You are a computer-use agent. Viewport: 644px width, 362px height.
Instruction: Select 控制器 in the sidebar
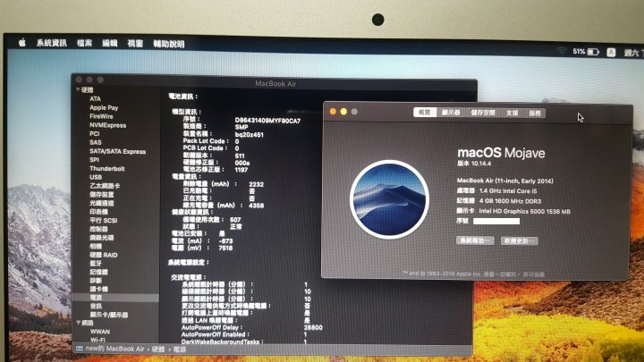[98, 229]
